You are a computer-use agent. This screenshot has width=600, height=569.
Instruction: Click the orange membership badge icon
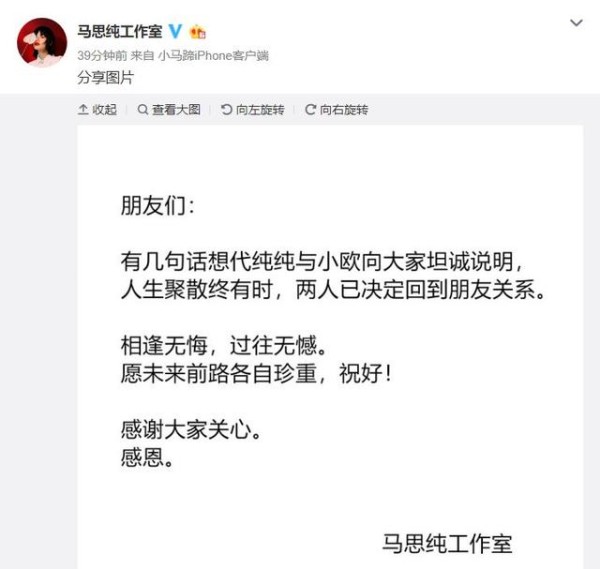pos(198,31)
